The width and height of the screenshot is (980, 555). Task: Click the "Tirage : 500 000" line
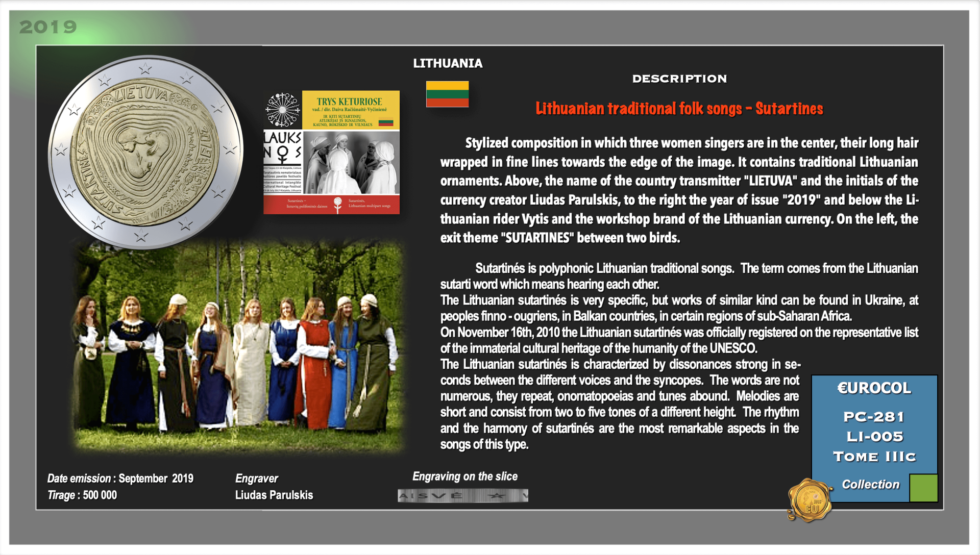click(82, 495)
